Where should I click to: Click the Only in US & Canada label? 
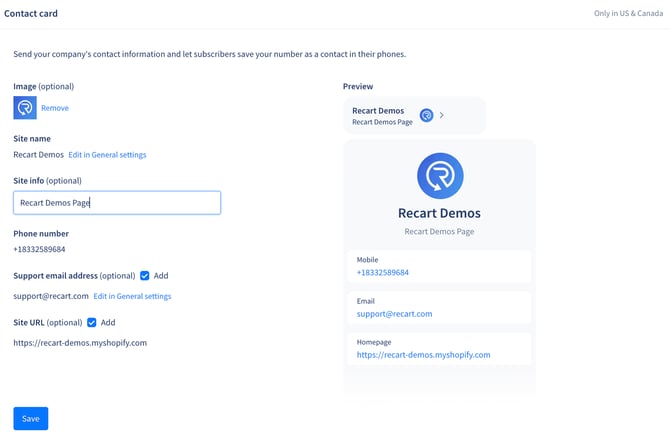627,14
